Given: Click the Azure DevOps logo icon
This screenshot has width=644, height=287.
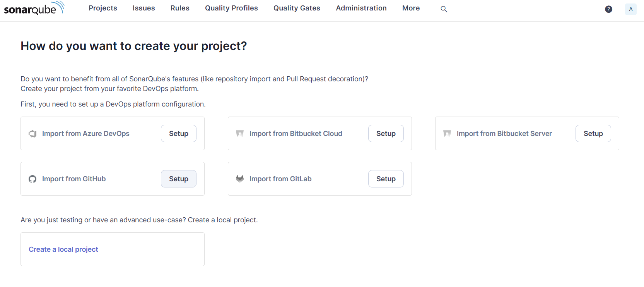Looking at the screenshot, I should click(x=32, y=134).
